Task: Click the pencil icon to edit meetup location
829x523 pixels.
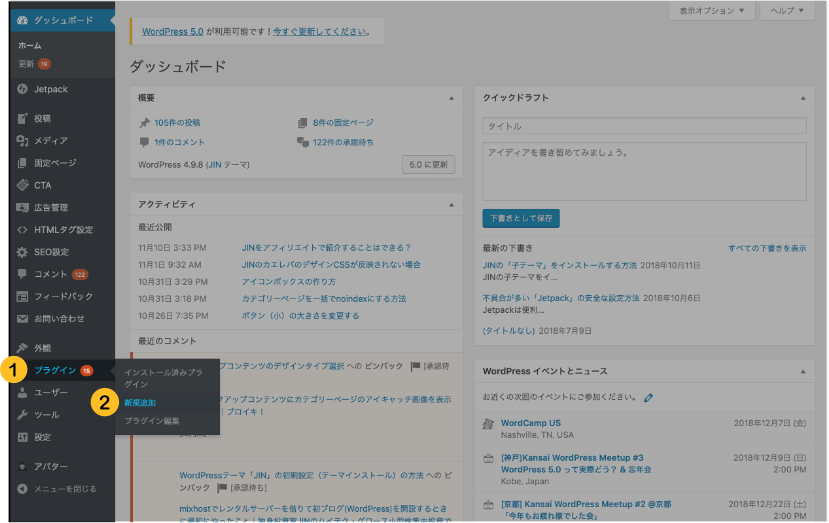Action: coord(649,398)
